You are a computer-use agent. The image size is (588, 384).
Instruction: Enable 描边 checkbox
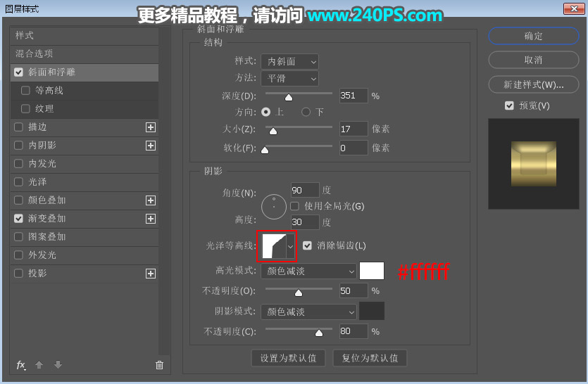18,127
